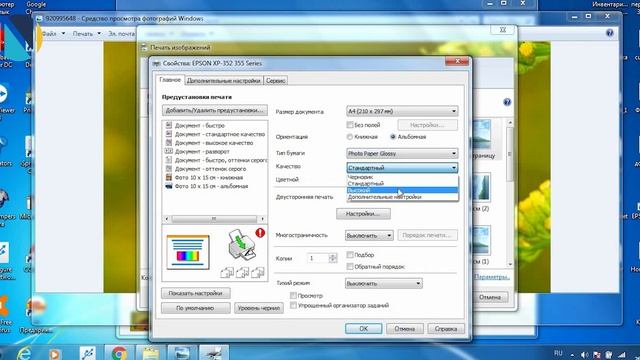Screen dimensions: 640x360
Task: Click 'Добавить/Удалить предустановки...' button
Action: coord(215,110)
